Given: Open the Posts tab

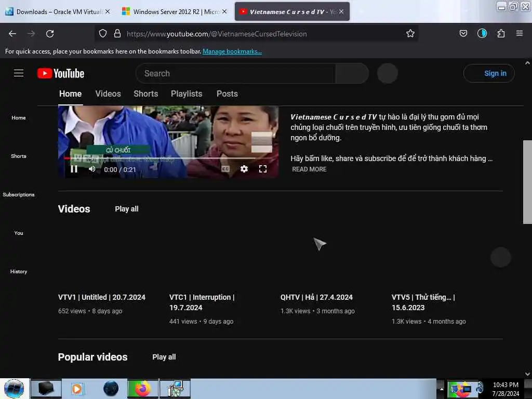Looking at the screenshot, I should [x=227, y=94].
